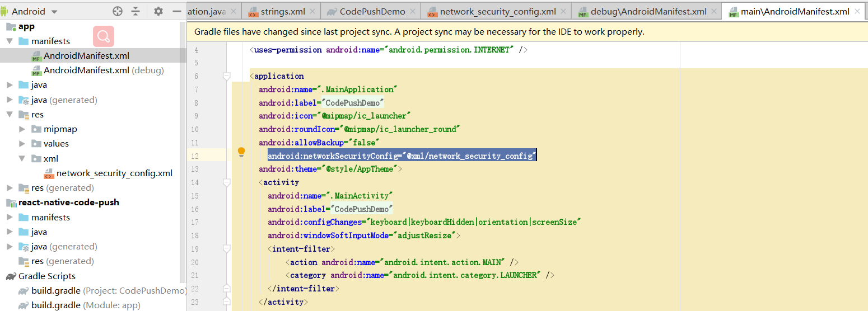Image resolution: width=868 pixels, height=311 pixels.
Task: Collapse the xml folder
Action: (22, 158)
